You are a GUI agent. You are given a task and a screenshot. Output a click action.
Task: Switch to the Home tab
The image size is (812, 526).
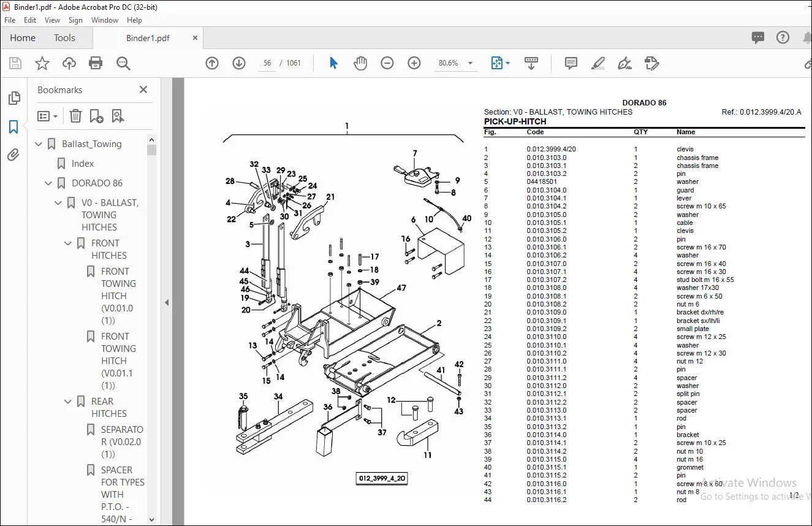point(23,38)
